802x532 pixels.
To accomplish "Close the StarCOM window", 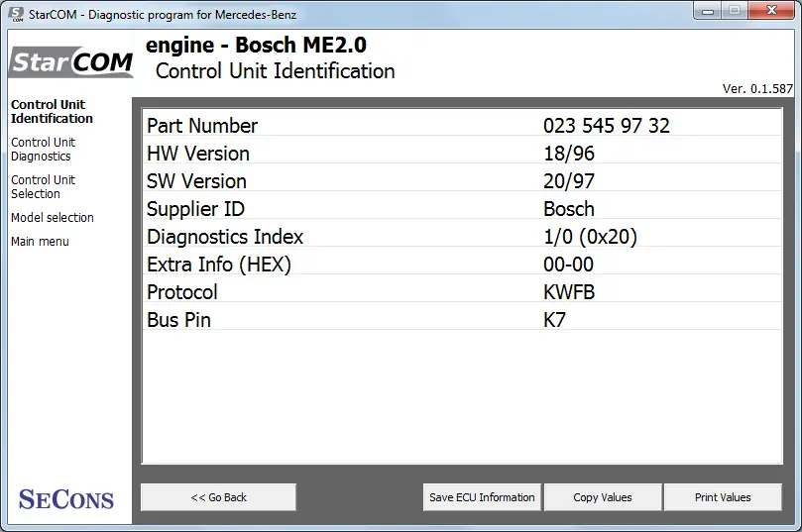I will [x=771, y=11].
